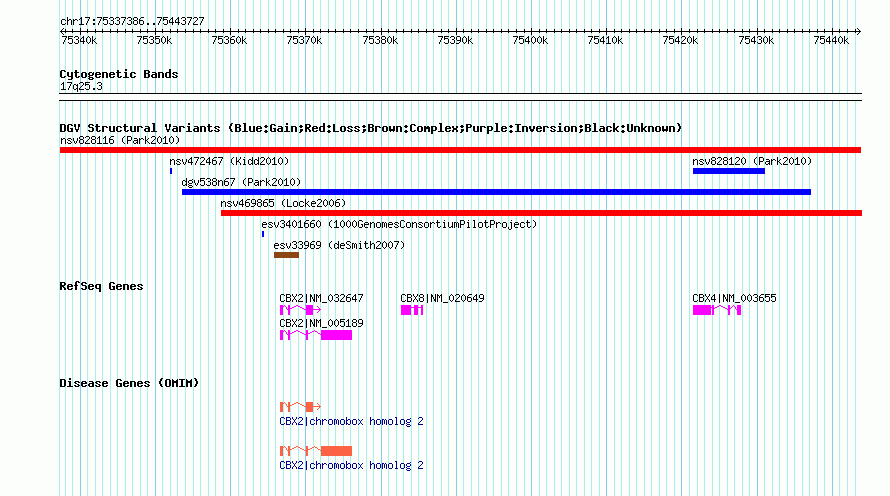Click the 75390k ruler tick label
Image resolution: width=890 pixels, height=496 pixels.
455,40
